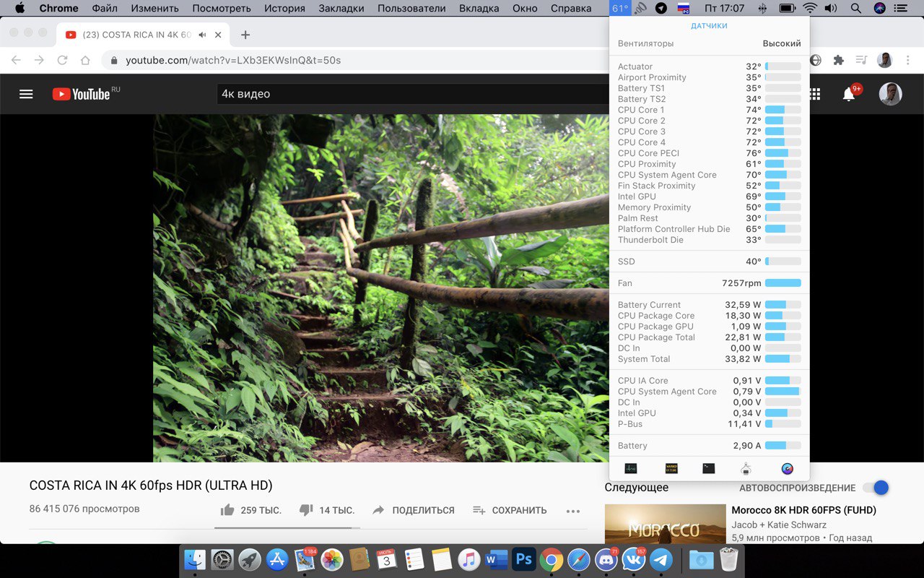This screenshot has height=578, width=924.
Task: Open Microsoft Word from the Dock
Action: tap(497, 559)
